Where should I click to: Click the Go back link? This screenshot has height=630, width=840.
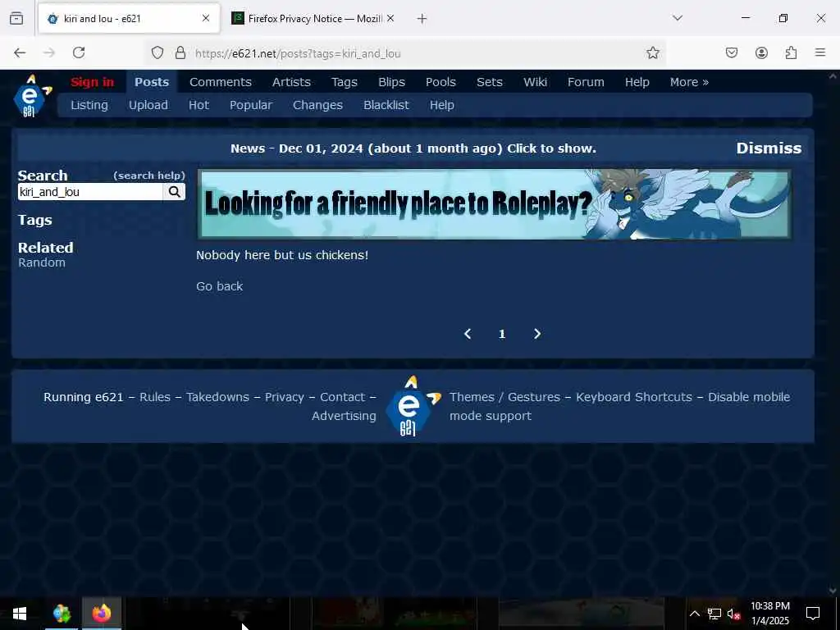coord(219,286)
